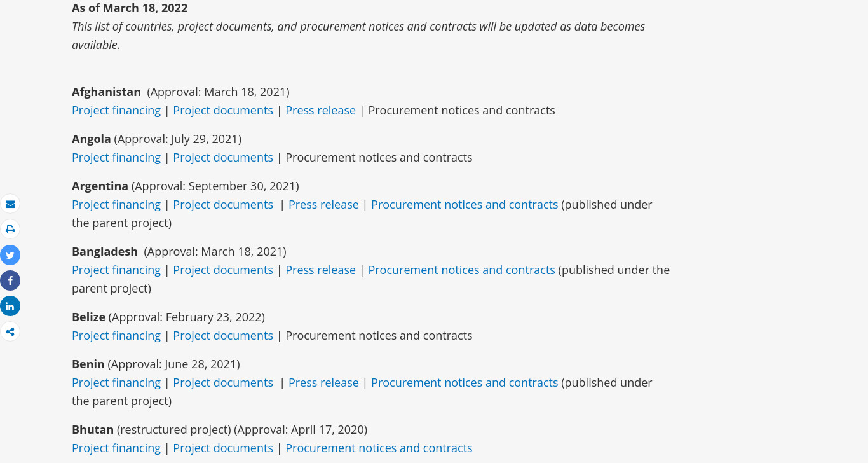Share page on Facebook icon
The image size is (868, 463).
(x=10, y=280)
